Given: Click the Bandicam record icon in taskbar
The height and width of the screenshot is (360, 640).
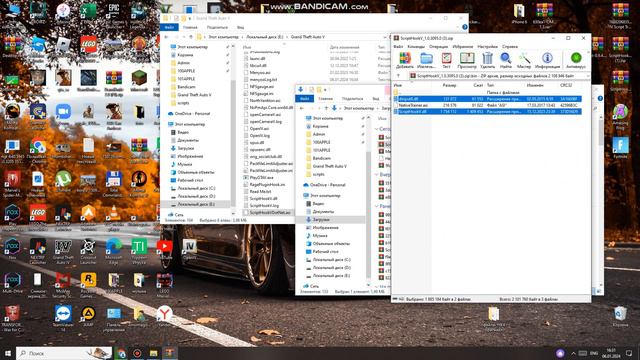Looking at the screenshot, I should [138, 353].
